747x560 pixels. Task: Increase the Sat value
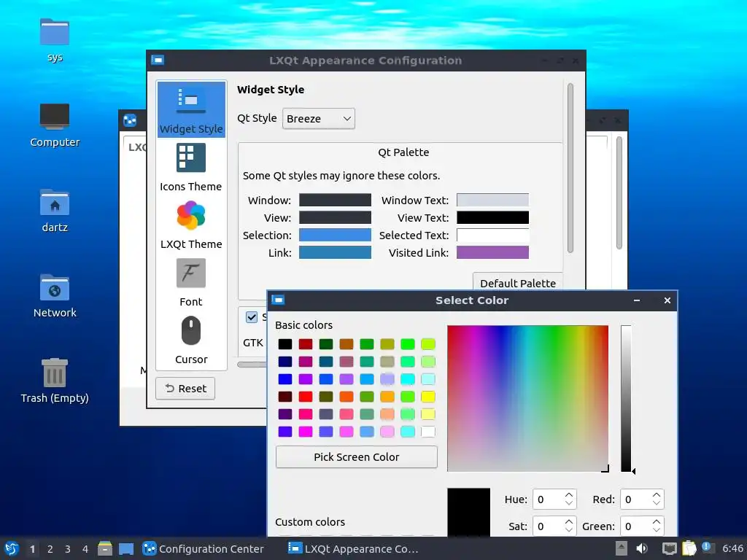pyautogui.click(x=569, y=522)
